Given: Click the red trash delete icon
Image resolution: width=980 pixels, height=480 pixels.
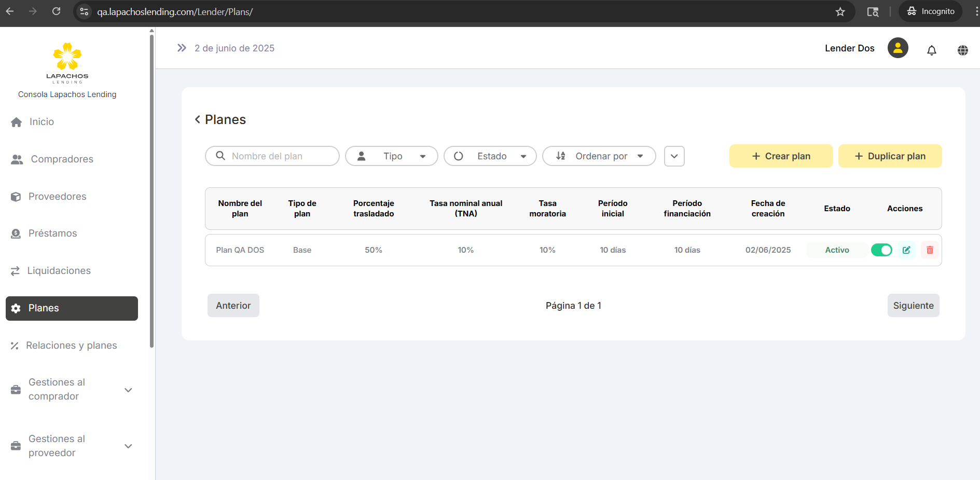Looking at the screenshot, I should click(x=930, y=250).
